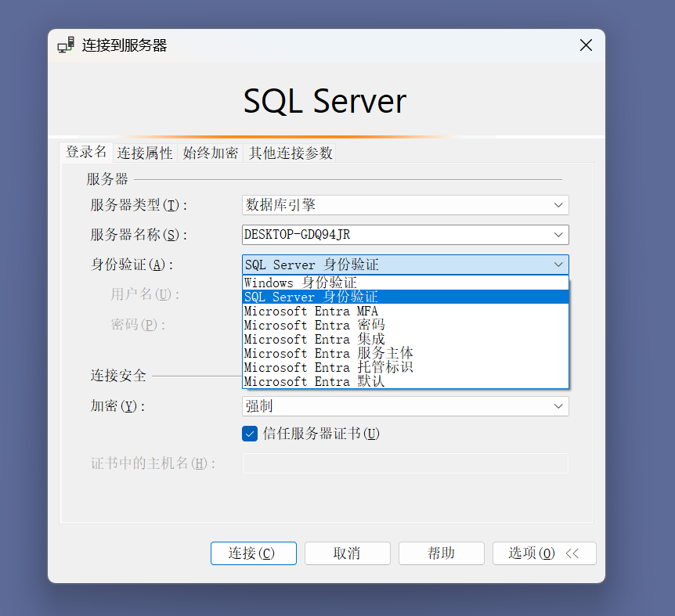
Task: Select Microsoft Entra 托管标识 option
Action: click(406, 367)
